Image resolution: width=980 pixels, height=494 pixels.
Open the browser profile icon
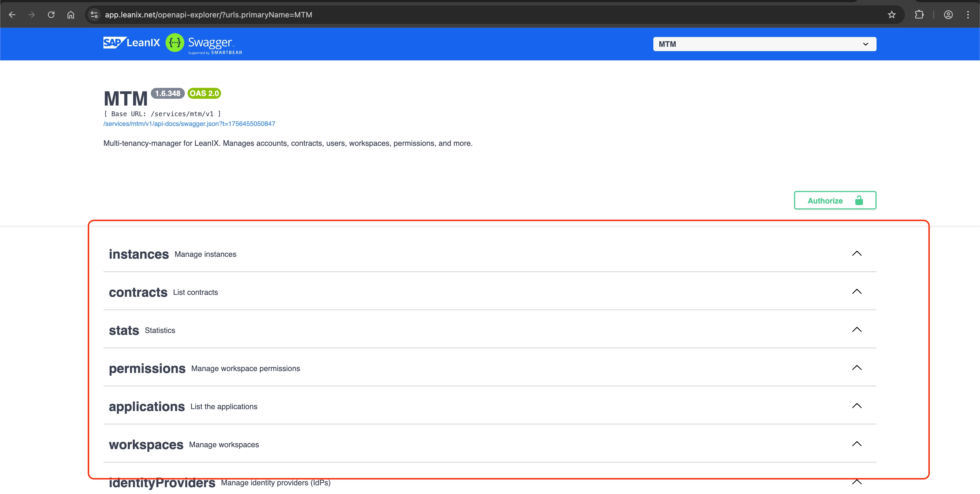coord(948,15)
